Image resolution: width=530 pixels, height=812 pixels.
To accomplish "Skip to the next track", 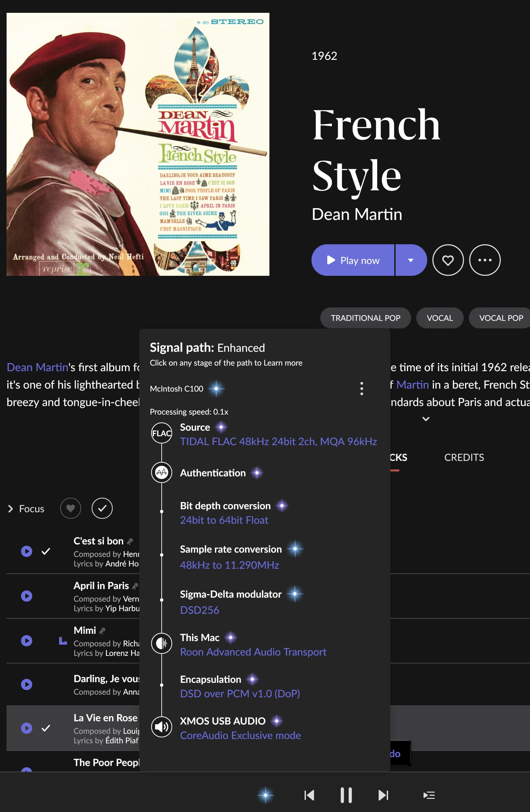I will (383, 795).
